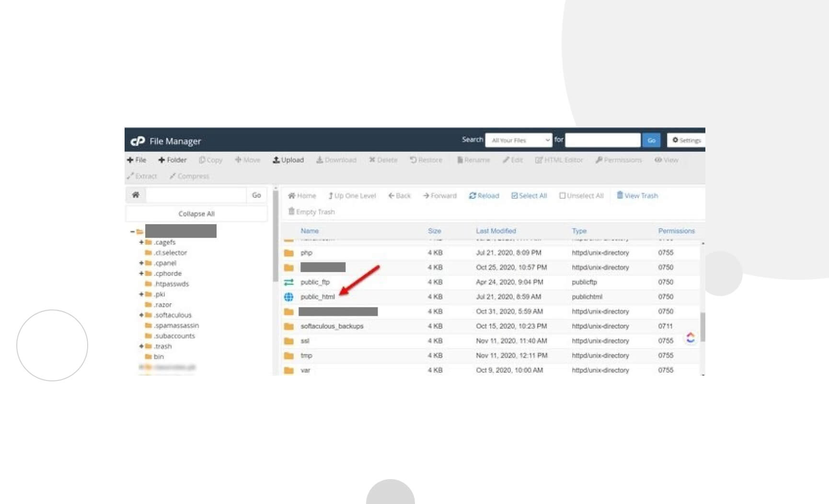Sort files by Name column header

click(310, 231)
